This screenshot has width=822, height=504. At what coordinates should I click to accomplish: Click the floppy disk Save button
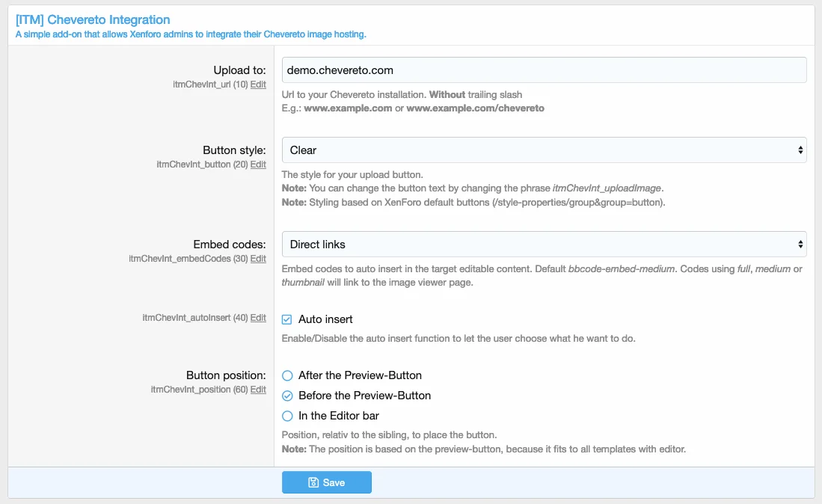coord(326,482)
